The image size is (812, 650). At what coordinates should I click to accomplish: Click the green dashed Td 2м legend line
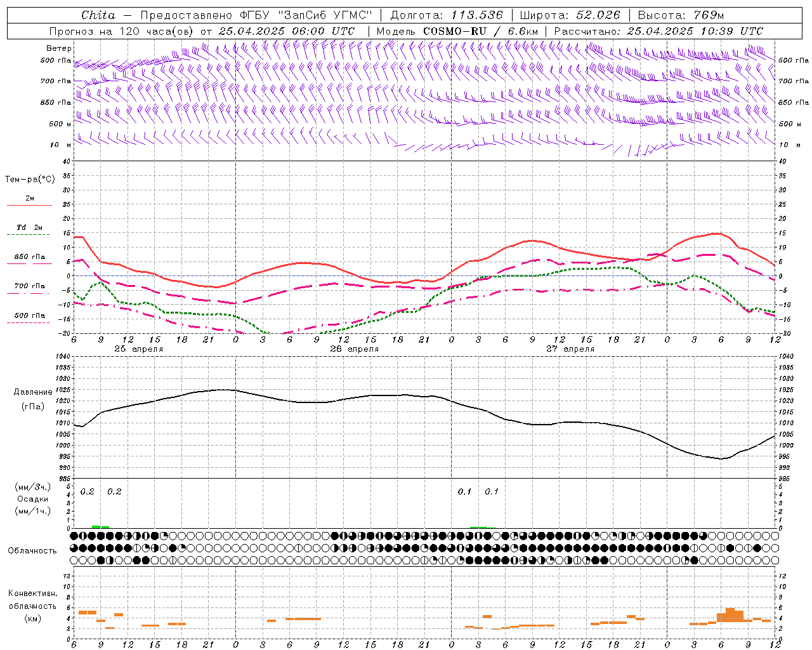tap(29, 235)
